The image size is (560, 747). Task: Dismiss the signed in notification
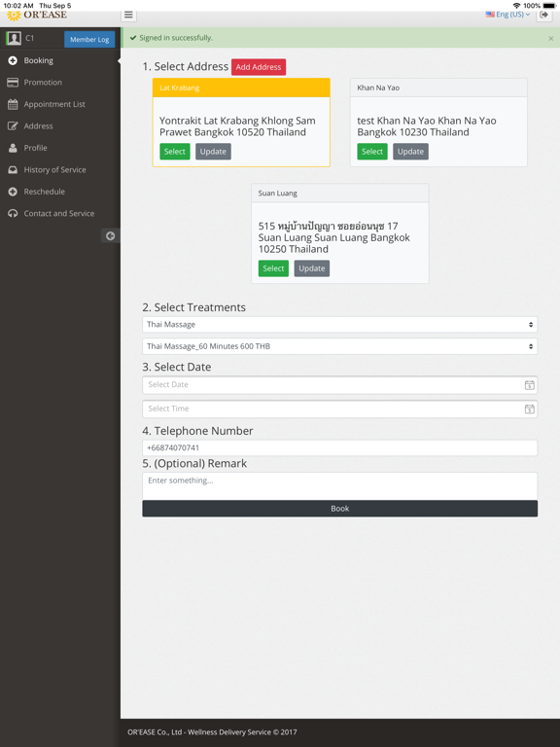pos(550,38)
